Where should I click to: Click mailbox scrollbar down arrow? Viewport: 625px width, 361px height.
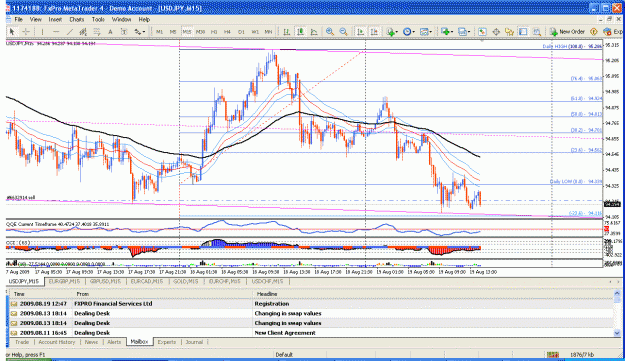pos(617,333)
